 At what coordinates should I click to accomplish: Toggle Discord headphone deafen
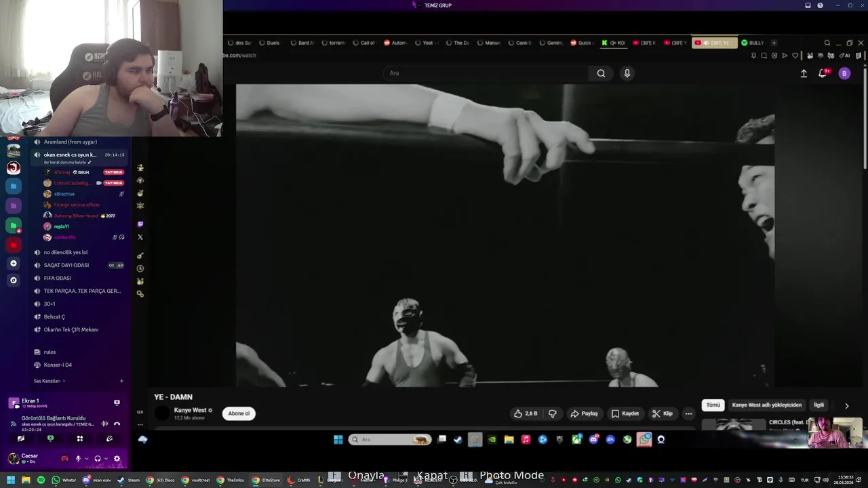pyautogui.click(x=98, y=459)
